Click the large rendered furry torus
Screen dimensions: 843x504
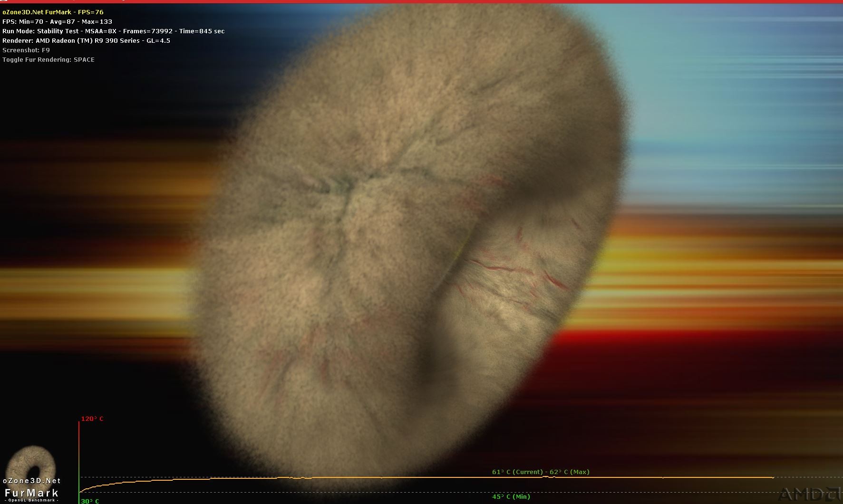tap(409, 247)
